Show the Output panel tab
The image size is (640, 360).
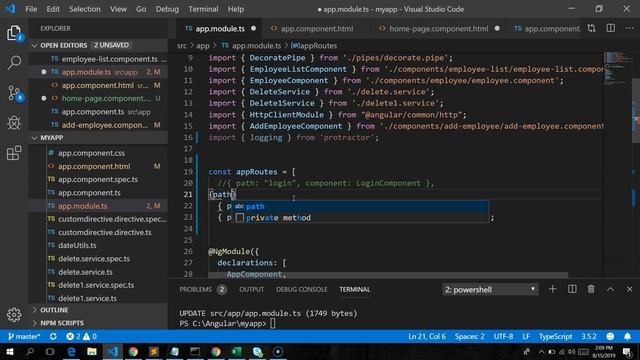coord(251,289)
